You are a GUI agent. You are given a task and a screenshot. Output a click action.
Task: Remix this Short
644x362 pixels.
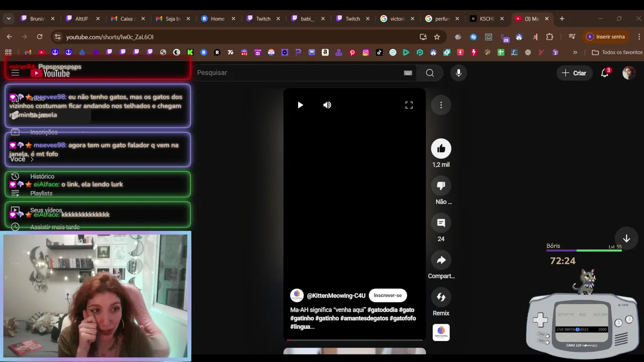tap(441, 297)
